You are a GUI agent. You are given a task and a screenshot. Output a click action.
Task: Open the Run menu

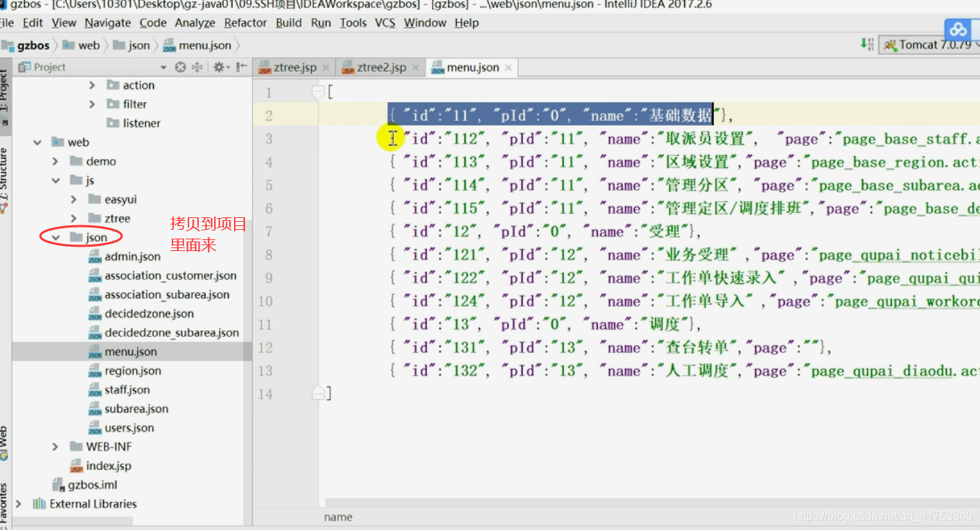pyautogui.click(x=321, y=23)
